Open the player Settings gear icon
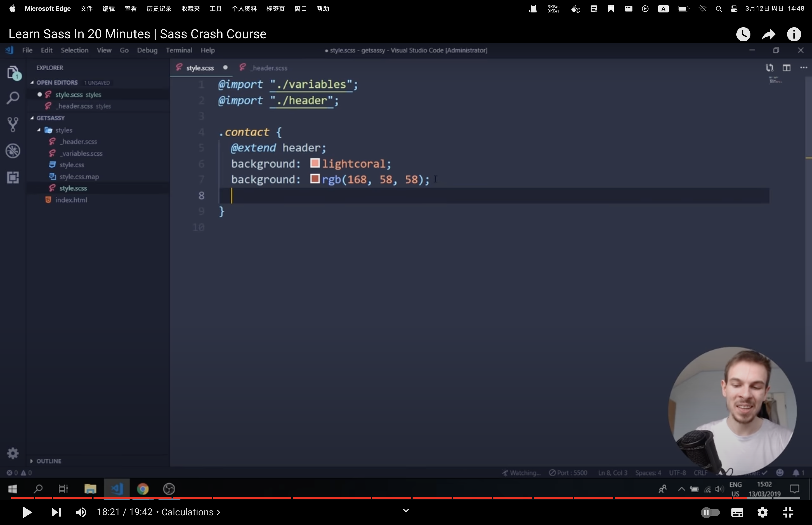812x525 pixels. coord(763,512)
